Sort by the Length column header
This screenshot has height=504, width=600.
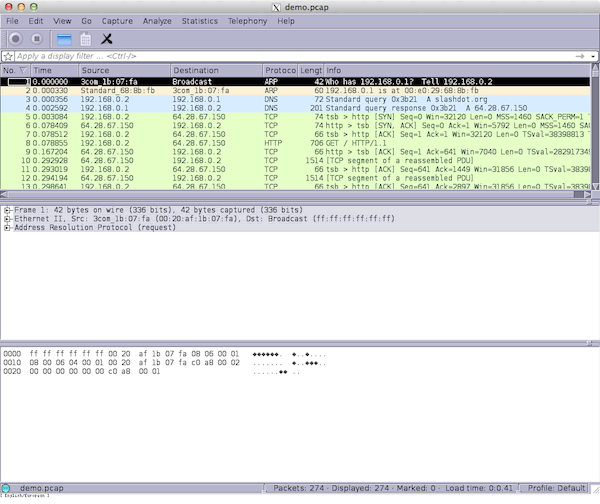(311, 70)
